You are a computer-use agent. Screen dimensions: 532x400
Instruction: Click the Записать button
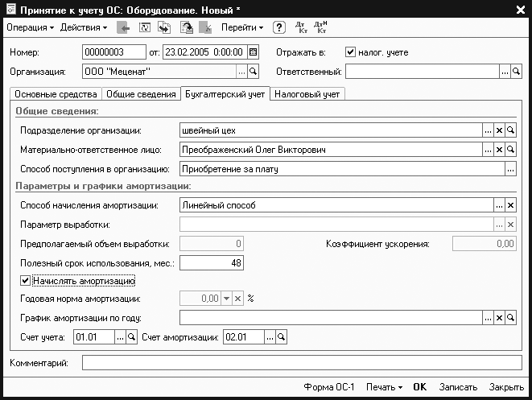[x=458, y=387]
